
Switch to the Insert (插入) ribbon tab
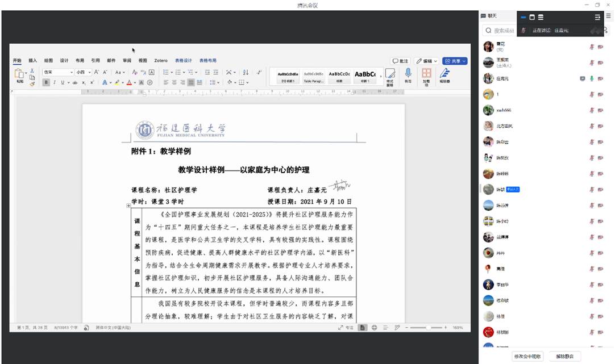pos(33,61)
